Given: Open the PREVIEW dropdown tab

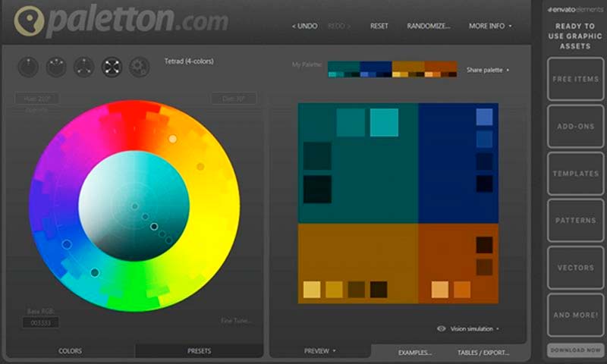Looking at the screenshot, I should [x=319, y=351].
